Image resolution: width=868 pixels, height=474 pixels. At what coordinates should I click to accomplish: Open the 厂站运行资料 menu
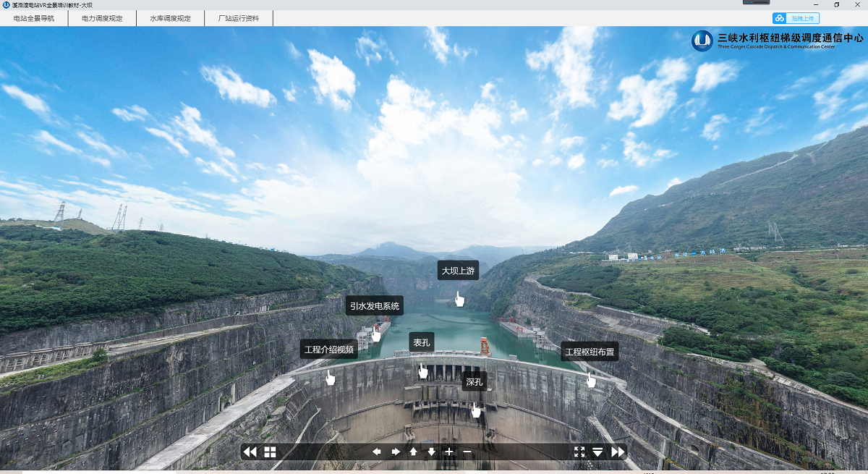[x=238, y=18]
